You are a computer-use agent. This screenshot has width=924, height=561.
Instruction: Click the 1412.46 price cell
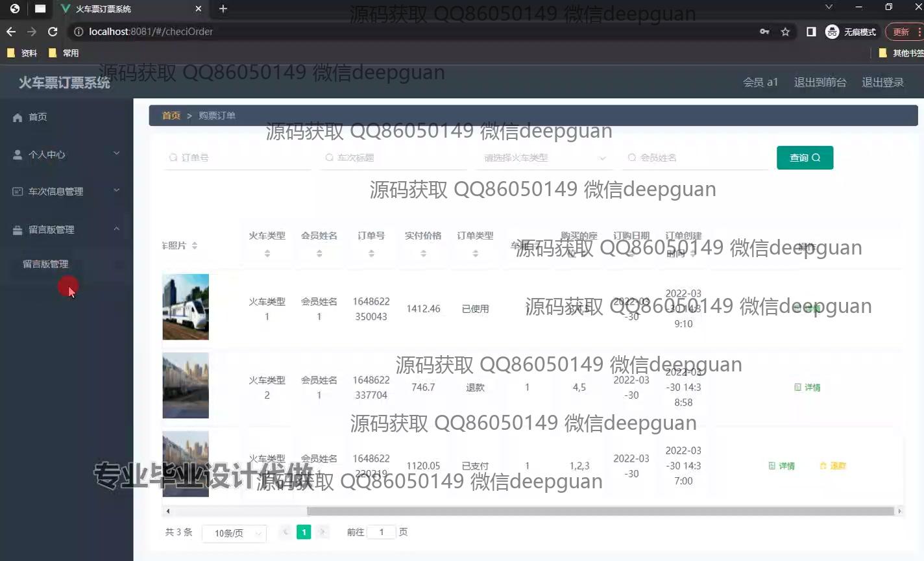423,309
